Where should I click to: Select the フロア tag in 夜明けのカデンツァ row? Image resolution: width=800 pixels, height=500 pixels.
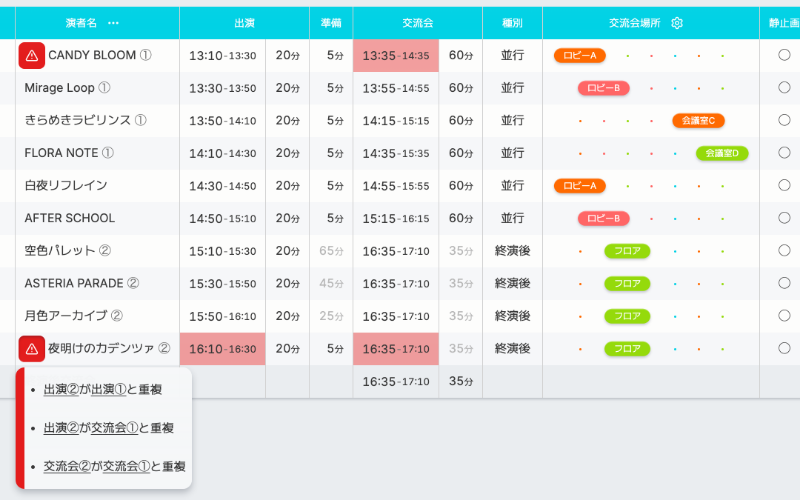point(627,349)
